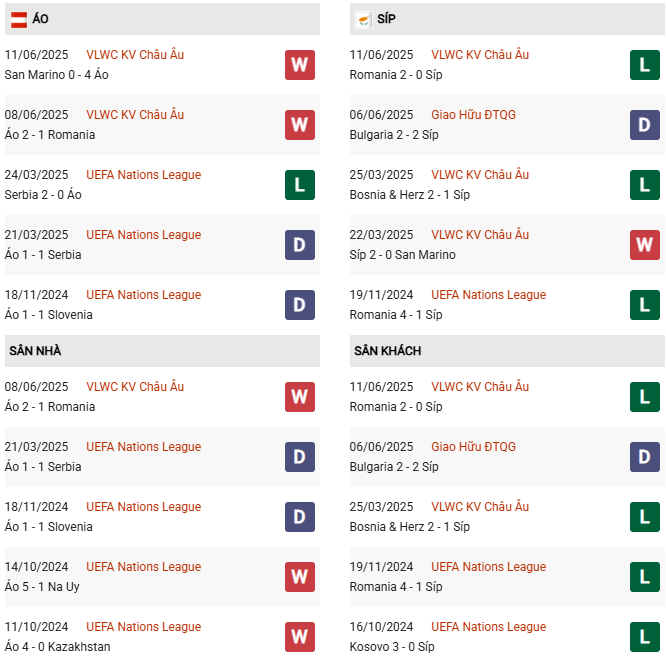The height and width of the screenshot is (660, 666).
Task: Click the Bosnia & Herz 2 - 1 Síp result under SÂN KHÁCH
Action: click(410, 527)
